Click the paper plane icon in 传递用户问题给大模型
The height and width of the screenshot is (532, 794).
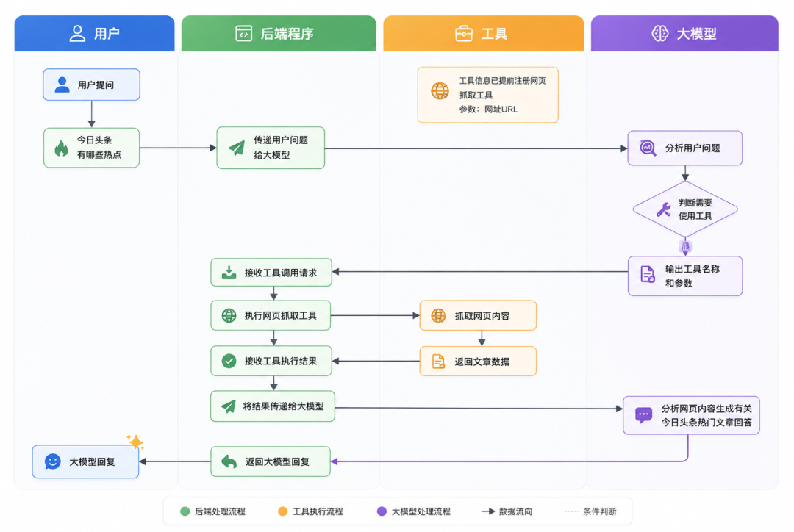tap(237, 148)
